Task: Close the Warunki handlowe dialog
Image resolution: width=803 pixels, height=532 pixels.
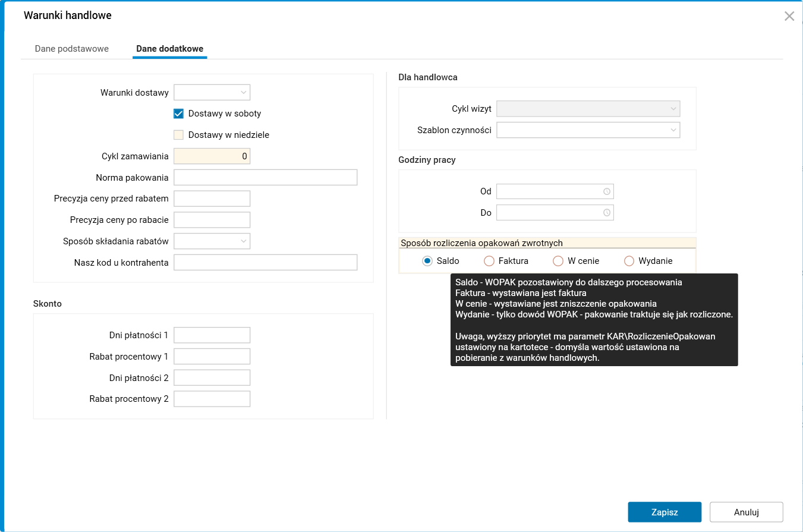Action: [789, 16]
